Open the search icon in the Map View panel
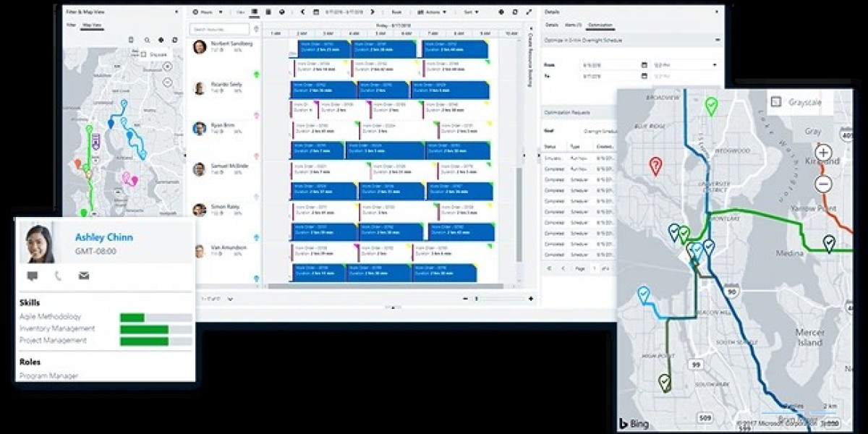 [147, 40]
